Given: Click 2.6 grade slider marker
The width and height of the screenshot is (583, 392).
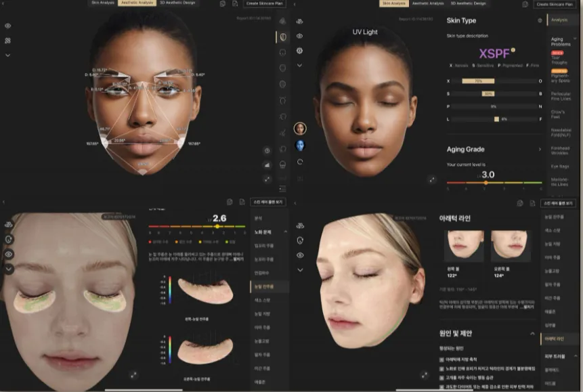Looking at the screenshot, I should tap(217, 226).
